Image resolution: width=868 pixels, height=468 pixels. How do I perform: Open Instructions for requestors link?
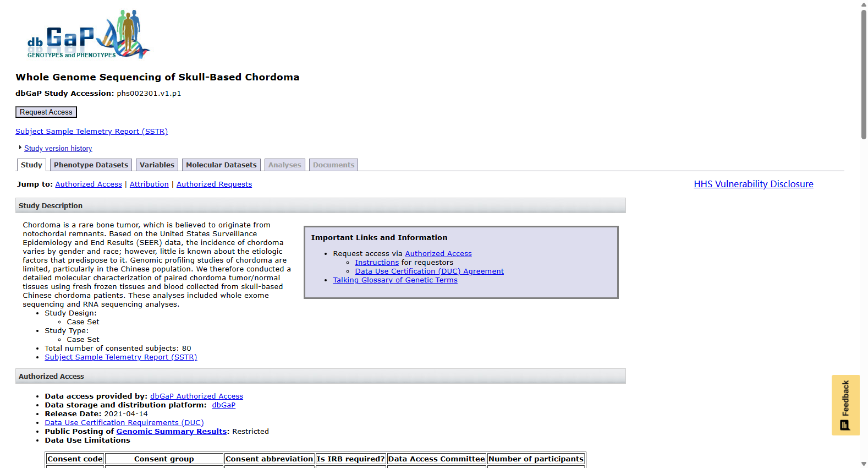(377, 263)
